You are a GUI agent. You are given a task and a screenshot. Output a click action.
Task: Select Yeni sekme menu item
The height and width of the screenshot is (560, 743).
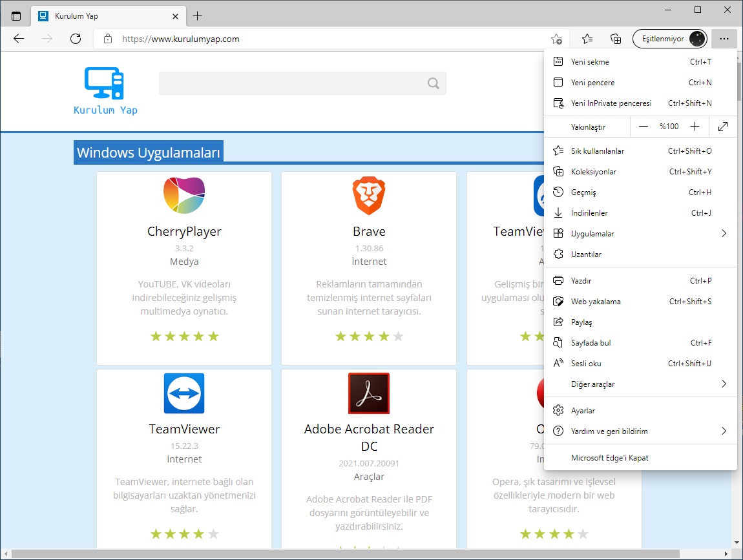point(640,61)
